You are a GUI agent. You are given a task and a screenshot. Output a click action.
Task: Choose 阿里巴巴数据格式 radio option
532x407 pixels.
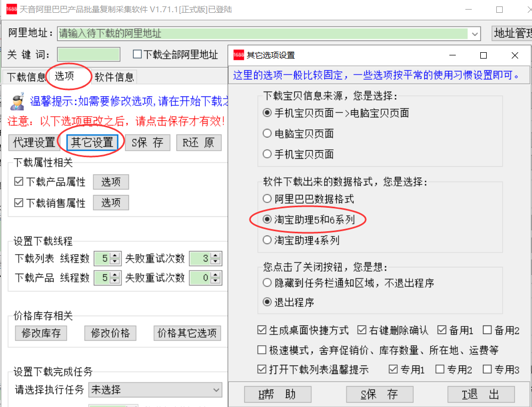pyautogui.click(x=268, y=199)
